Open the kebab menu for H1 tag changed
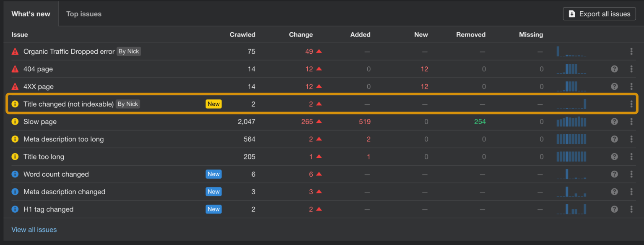 pyautogui.click(x=631, y=209)
